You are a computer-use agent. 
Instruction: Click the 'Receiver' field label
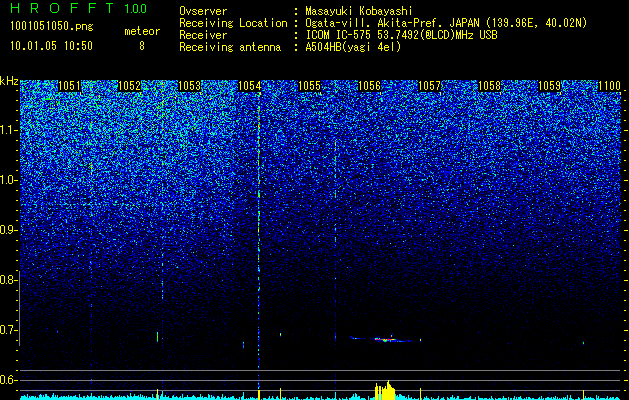[203, 35]
